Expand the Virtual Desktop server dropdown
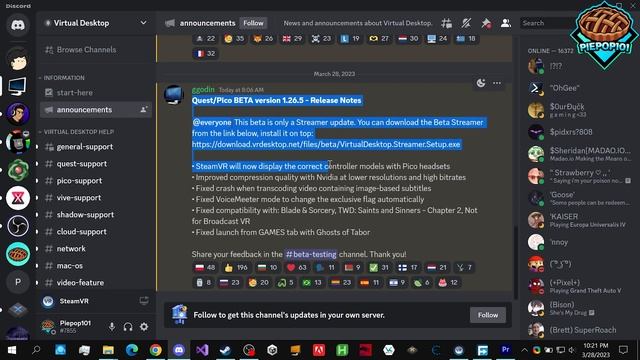Viewport: 640px width, 360px height. click(x=143, y=23)
